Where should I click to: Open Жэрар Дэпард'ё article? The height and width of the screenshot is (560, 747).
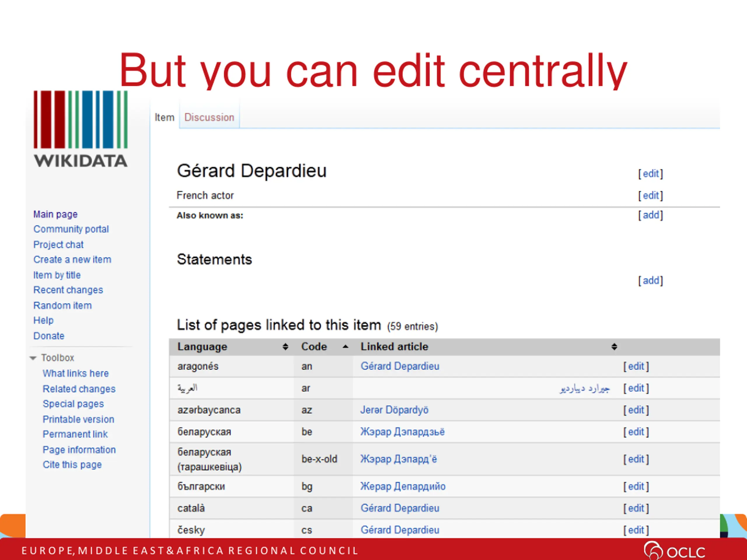[x=399, y=459]
